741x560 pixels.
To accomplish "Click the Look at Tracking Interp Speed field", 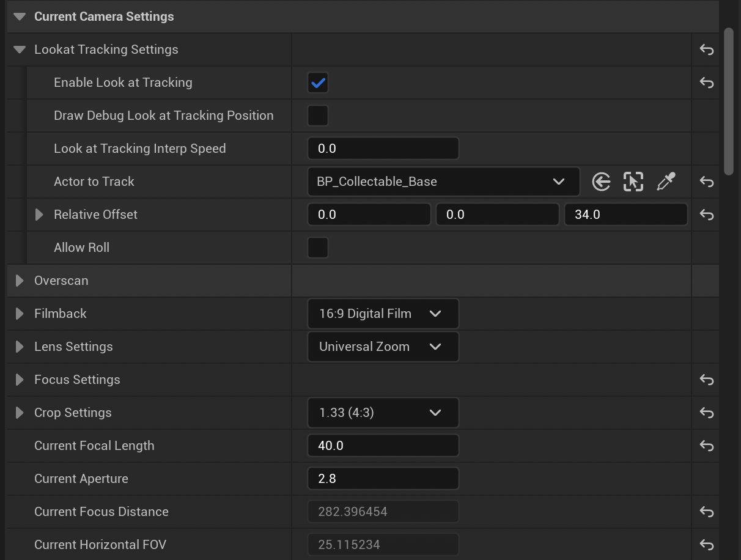I will 383,148.
